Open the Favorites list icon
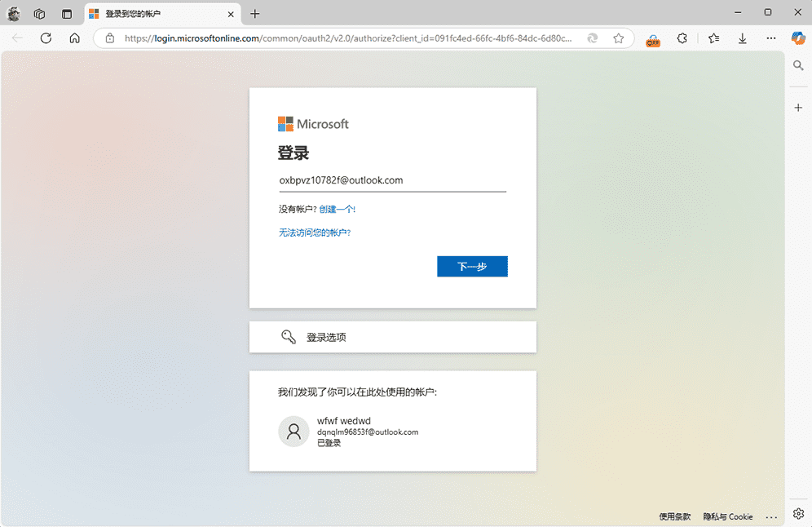Screen dimensions: 812x527 pos(713,38)
